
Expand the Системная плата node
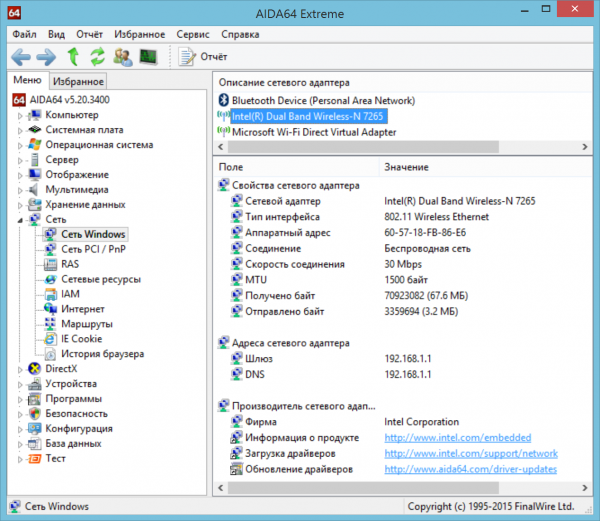tap(20, 130)
